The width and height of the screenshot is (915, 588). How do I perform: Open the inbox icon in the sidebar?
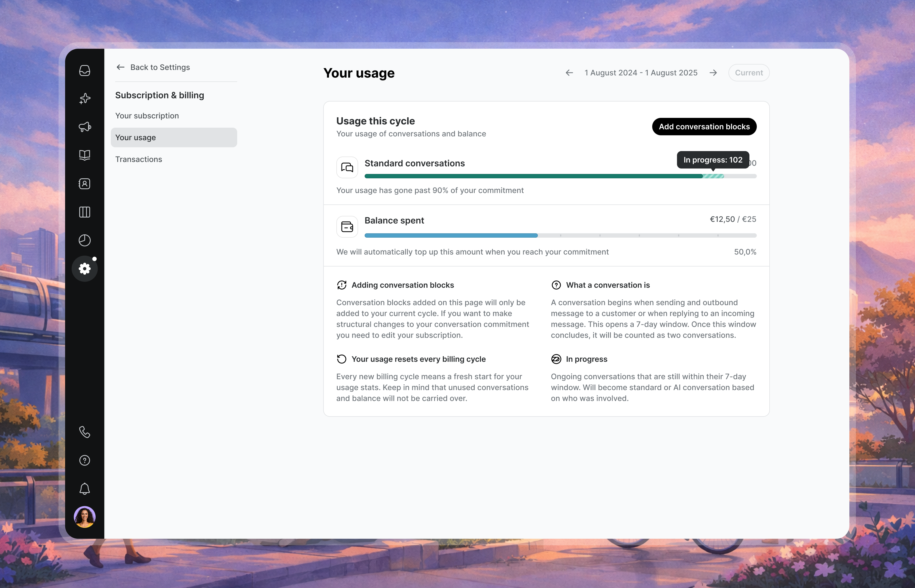tap(84, 71)
